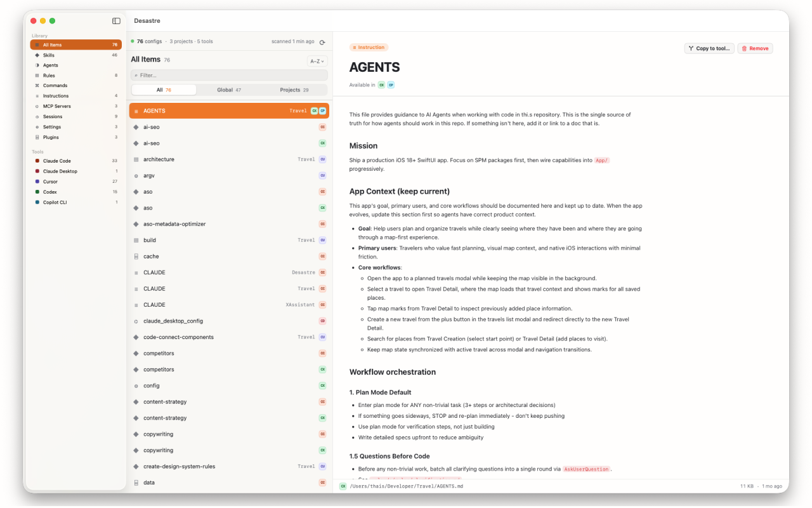
Task: Select the competitors row with CX badge
Action: tap(229, 370)
